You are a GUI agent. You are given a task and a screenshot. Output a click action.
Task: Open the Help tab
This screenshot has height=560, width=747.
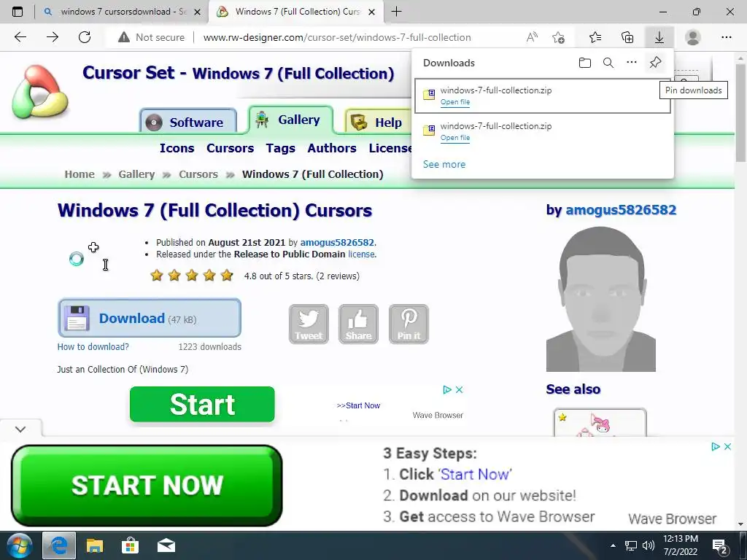click(379, 122)
